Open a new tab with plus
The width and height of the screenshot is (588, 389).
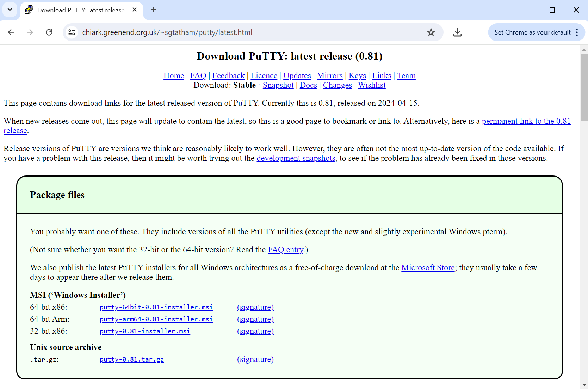pyautogui.click(x=154, y=10)
